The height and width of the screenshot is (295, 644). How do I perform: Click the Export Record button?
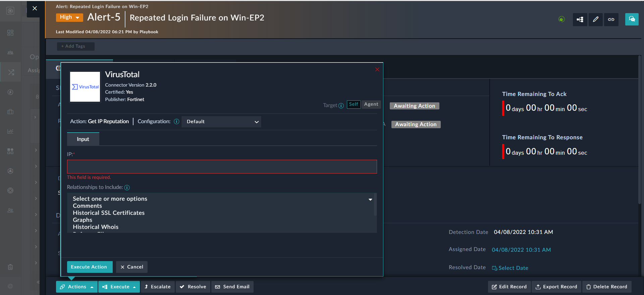click(556, 287)
